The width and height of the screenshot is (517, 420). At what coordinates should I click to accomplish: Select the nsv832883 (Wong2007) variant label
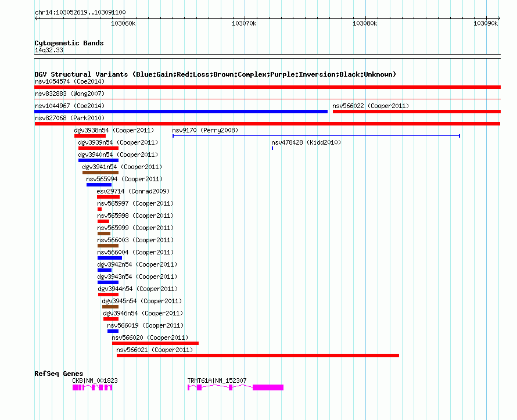70,94
